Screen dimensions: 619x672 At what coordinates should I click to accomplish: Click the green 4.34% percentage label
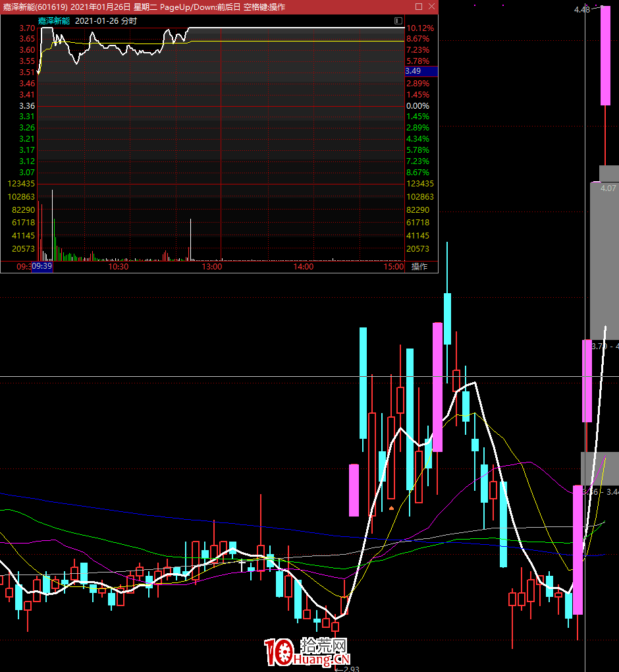(417, 139)
